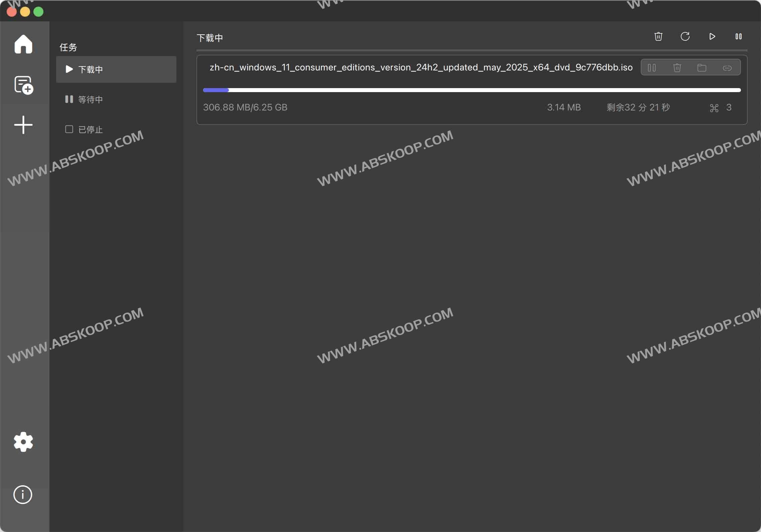Click the download progress bar

tap(472, 90)
